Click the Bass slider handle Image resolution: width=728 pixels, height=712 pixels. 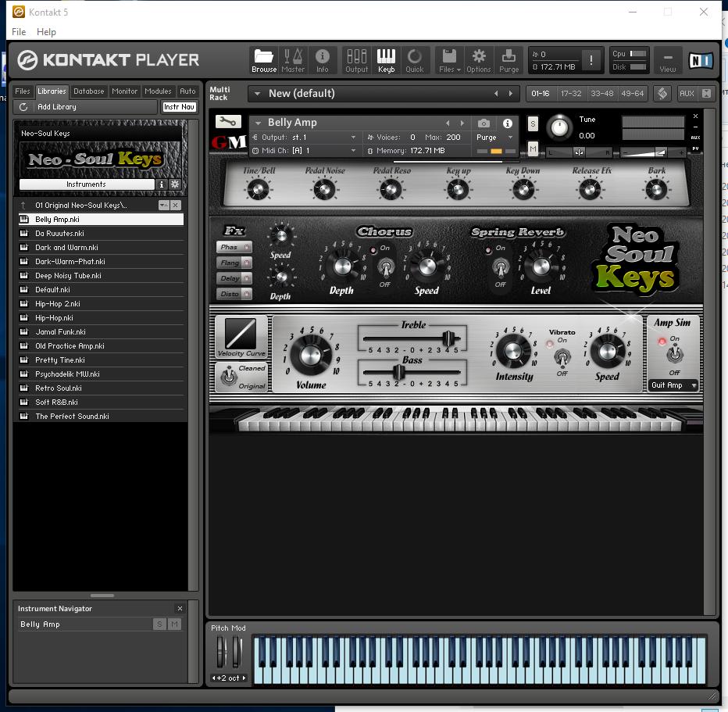pyautogui.click(x=399, y=372)
